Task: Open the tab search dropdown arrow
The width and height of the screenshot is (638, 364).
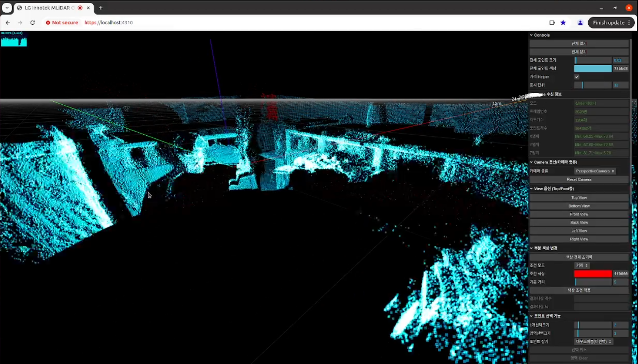Action: pos(7,8)
